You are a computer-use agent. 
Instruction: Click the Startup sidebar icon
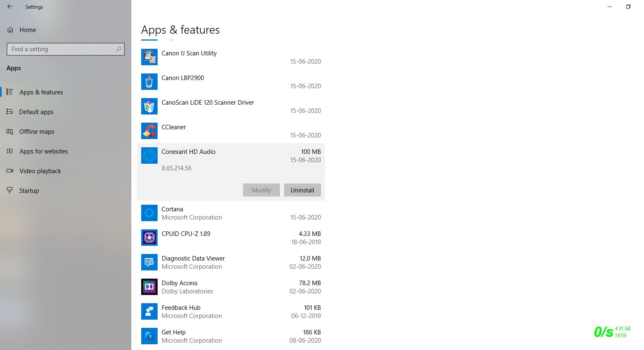tap(10, 190)
